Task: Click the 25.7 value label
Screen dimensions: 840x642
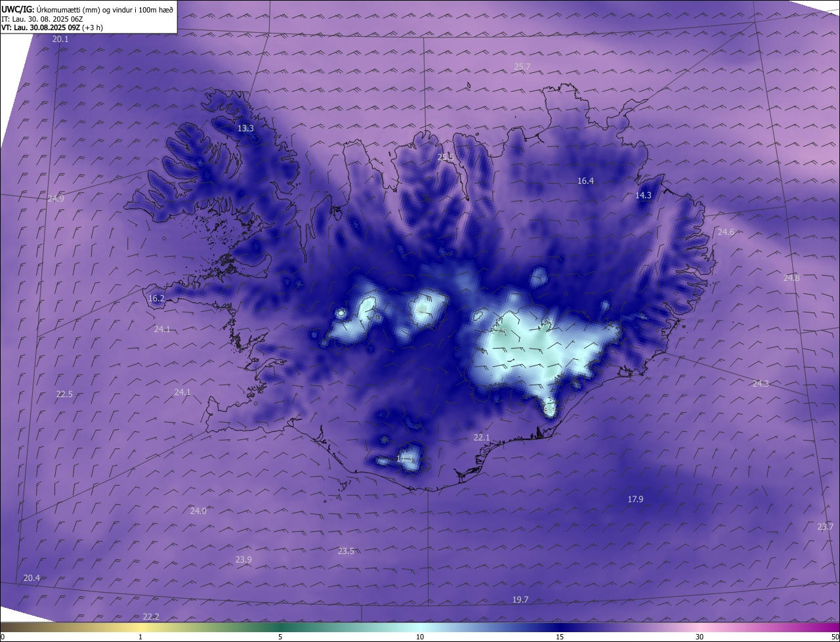Action: pos(522,67)
